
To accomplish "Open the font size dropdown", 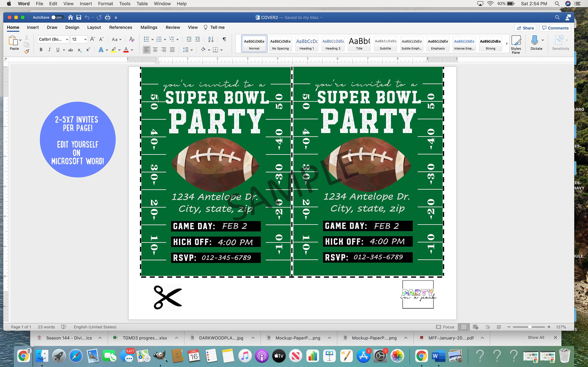I will 85,39.
